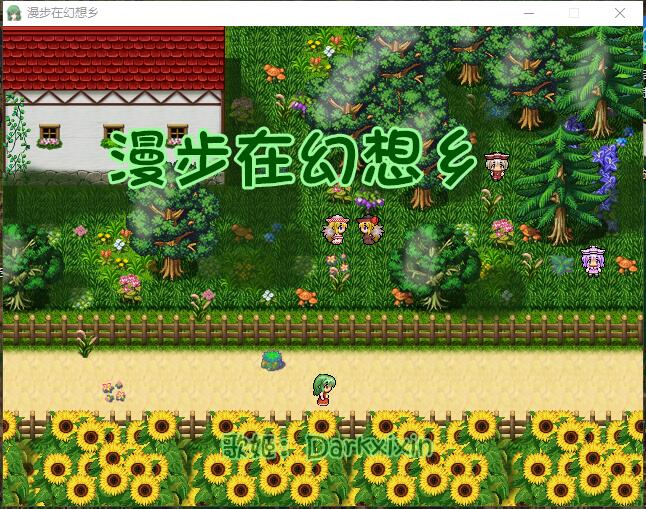
Task: Minimize the game window
Action: pos(529,13)
